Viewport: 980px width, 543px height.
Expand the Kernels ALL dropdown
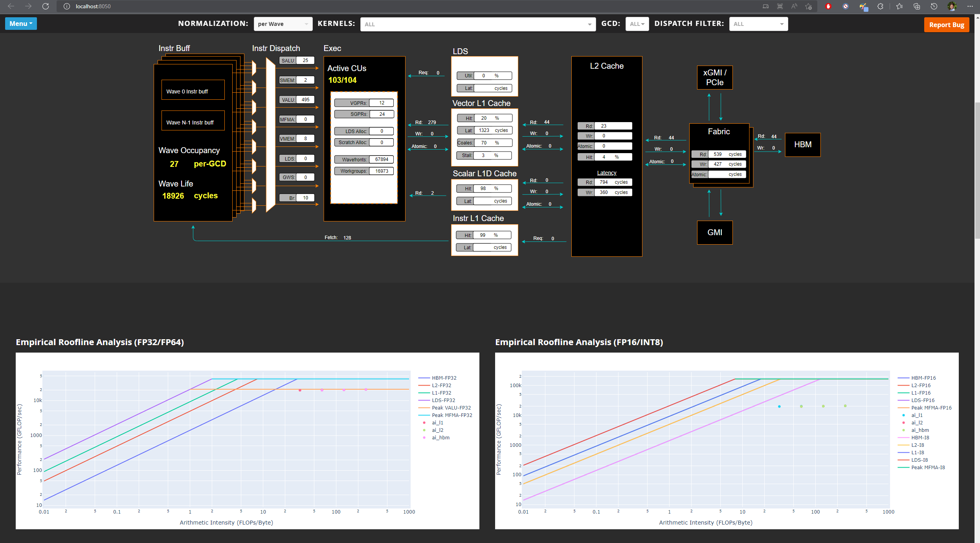pos(477,24)
